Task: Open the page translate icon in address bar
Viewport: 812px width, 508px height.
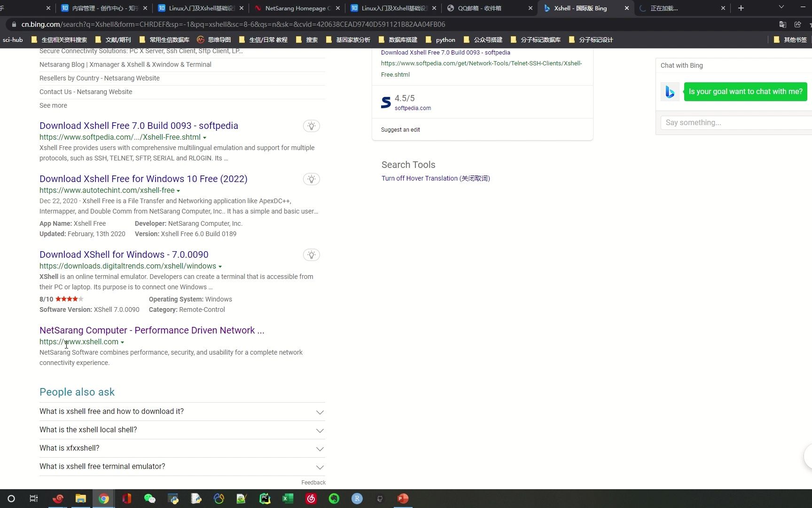Action: (782, 24)
